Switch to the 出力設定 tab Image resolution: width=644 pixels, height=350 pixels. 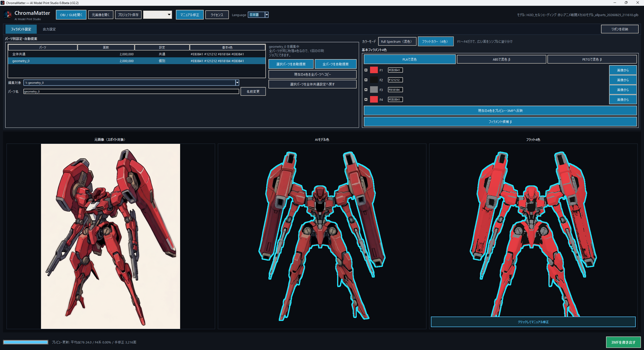click(49, 29)
